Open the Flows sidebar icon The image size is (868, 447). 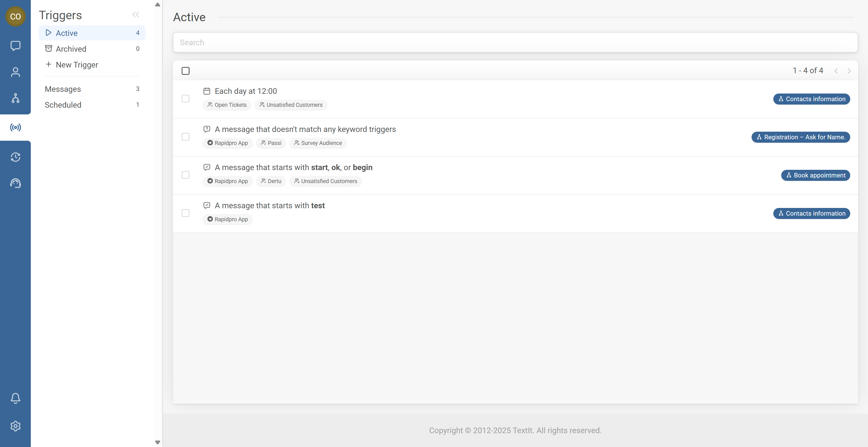click(15, 98)
